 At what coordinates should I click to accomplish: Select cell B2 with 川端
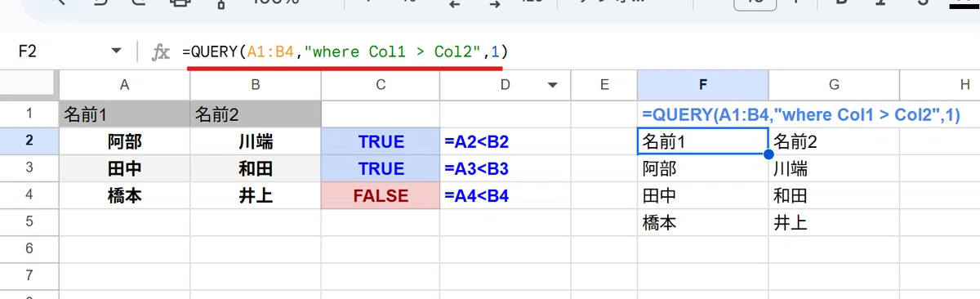pyautogui.click(x=256, y=141)
